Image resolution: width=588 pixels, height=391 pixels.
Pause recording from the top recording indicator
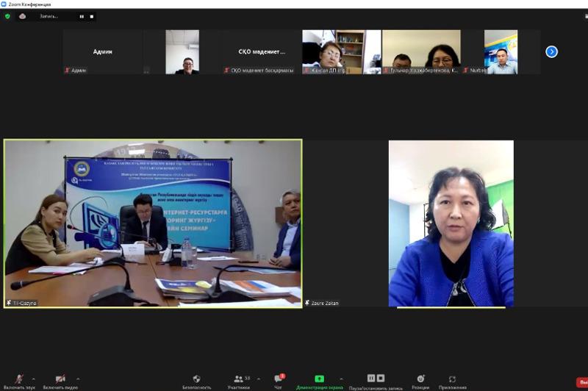(x=82, y=16)
